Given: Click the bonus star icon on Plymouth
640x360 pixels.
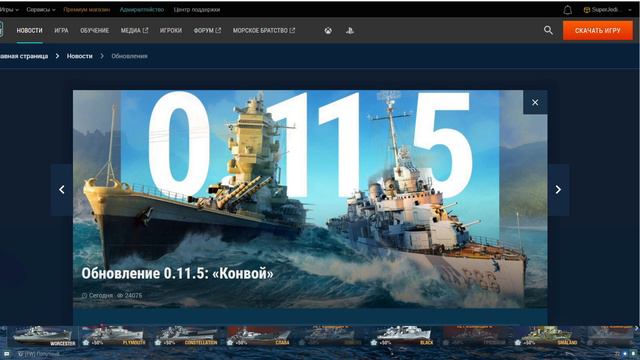Looking at the screenshot, I should (x=86, y=342).
